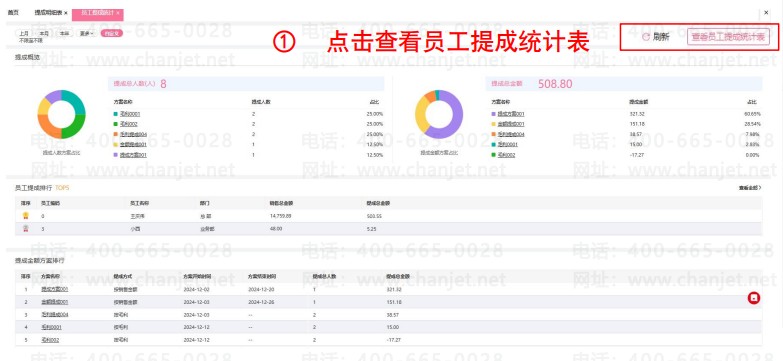Expand the 更多 date range dropdown

tap(86, 33)
